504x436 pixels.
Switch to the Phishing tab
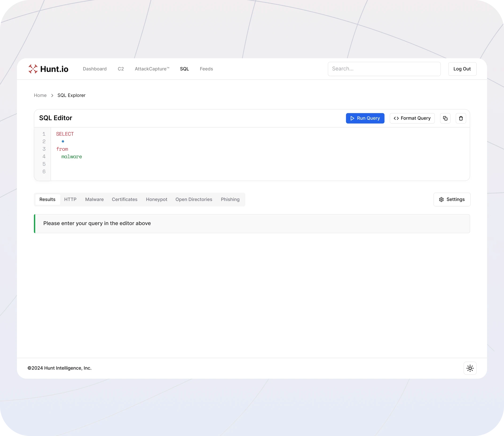(x=230, y=199)
